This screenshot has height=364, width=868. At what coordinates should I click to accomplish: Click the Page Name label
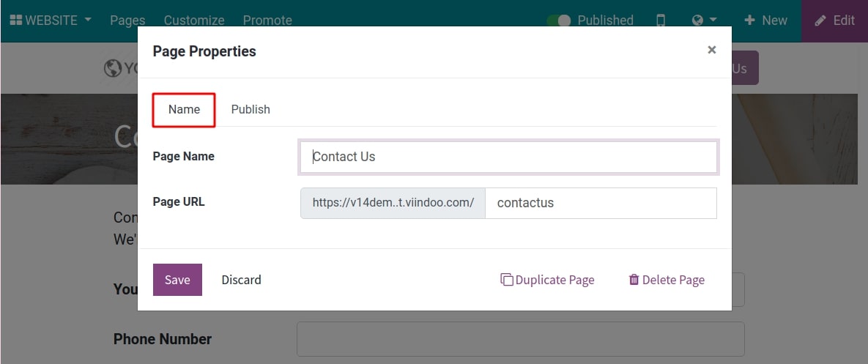(x=184, y=157)
